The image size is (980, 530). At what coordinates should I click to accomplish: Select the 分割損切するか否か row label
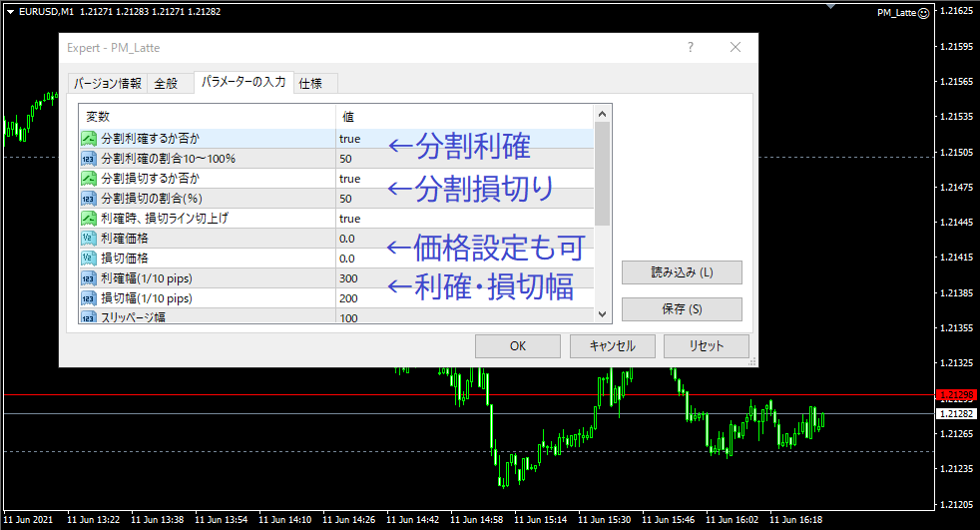point(151,179)
